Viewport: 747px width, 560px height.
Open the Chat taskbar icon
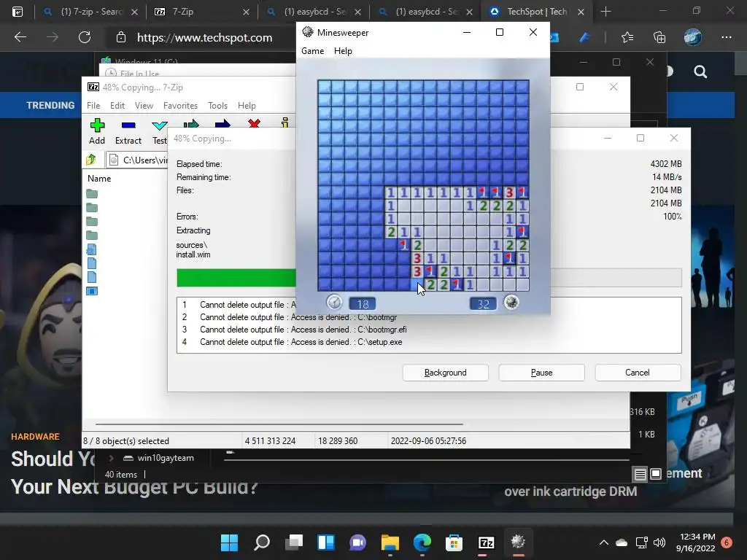click(x=357, y=542)
